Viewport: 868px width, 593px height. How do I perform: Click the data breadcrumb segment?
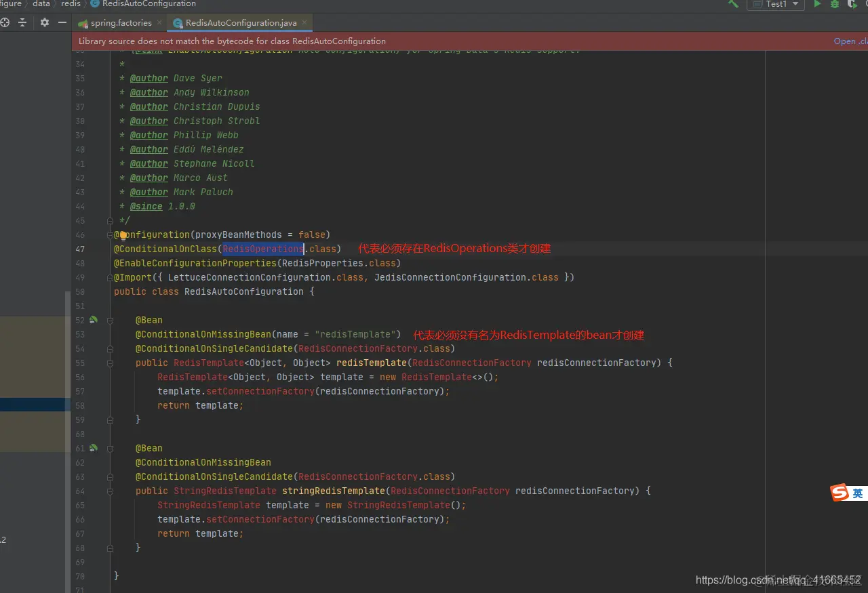(x=41, y=3)
